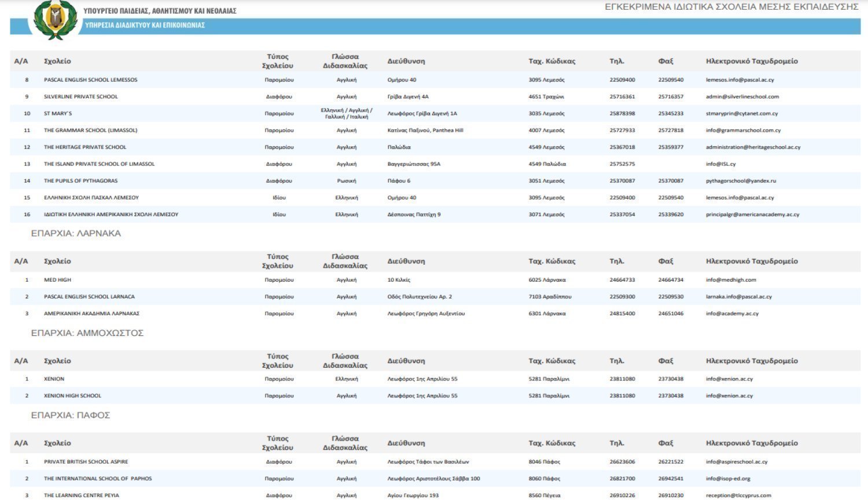
Task: Select PRIVATE BRITISH SCHOOL ASPIRE name
Action: click(x=86, y=461)
